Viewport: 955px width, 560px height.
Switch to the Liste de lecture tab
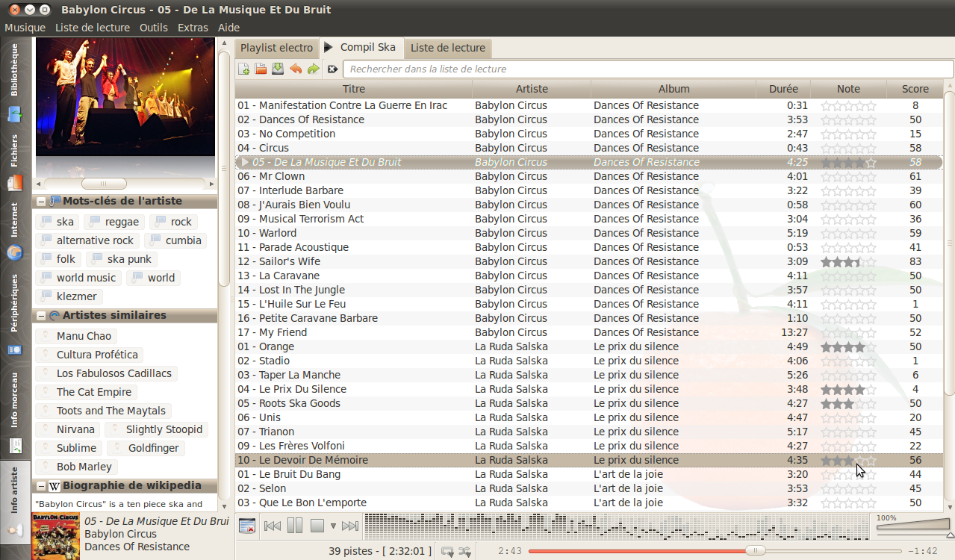click(447, 48)
